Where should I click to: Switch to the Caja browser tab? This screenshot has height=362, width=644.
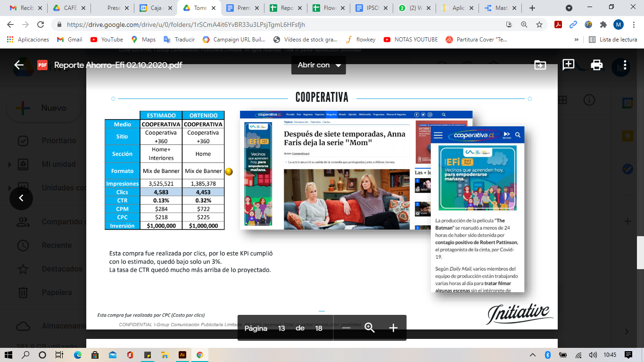[x=156, y=8]
